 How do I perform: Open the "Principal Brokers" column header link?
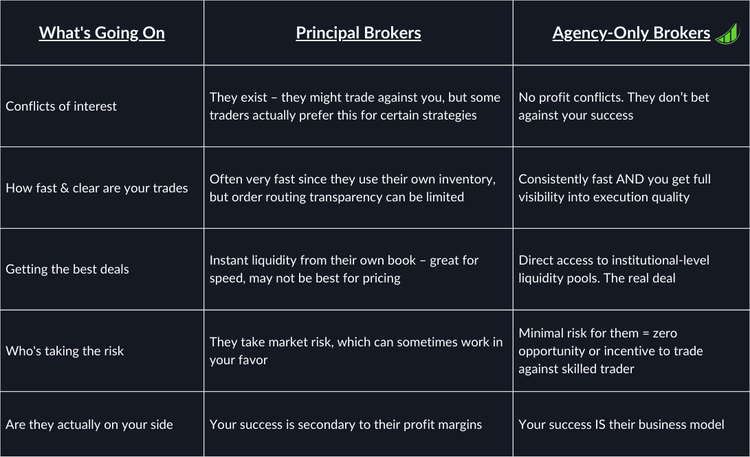coord(358,33)
